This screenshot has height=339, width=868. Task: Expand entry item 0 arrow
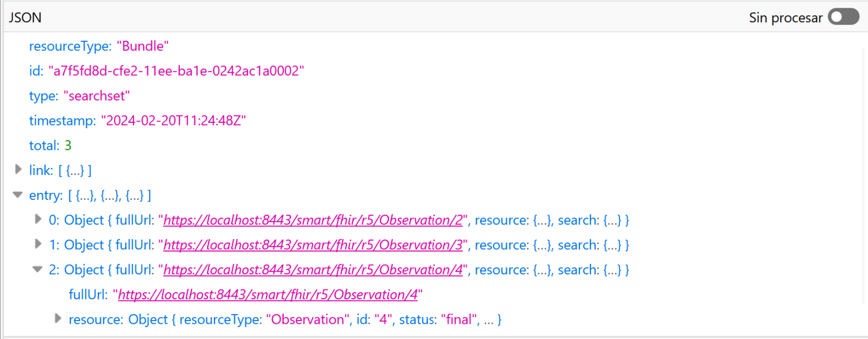coord(37,219)
